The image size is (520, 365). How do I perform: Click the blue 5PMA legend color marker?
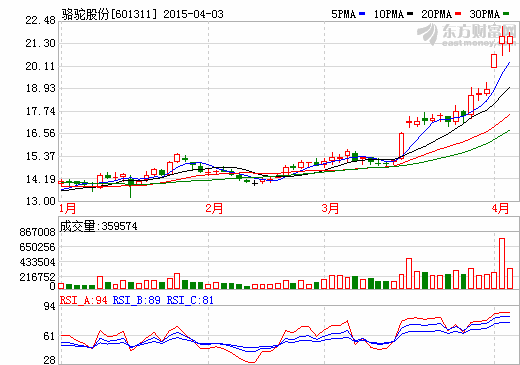pyautogui.click(x=362, y=14)
